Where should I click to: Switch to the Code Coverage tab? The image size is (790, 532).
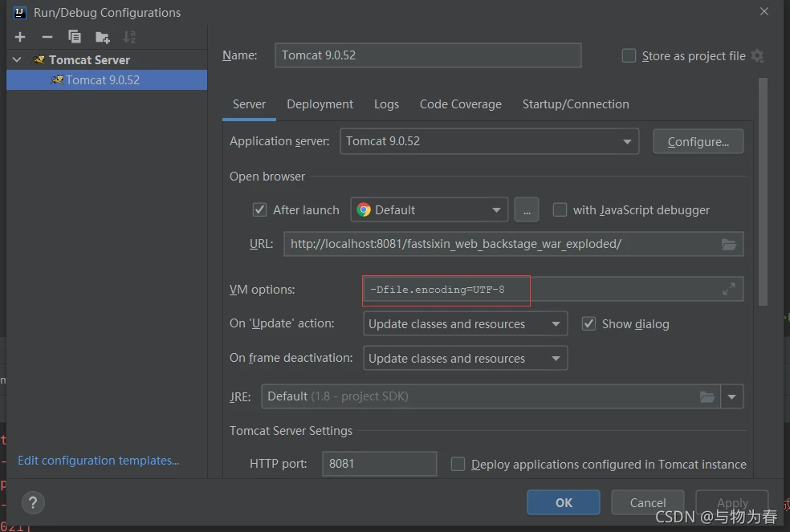461,104
